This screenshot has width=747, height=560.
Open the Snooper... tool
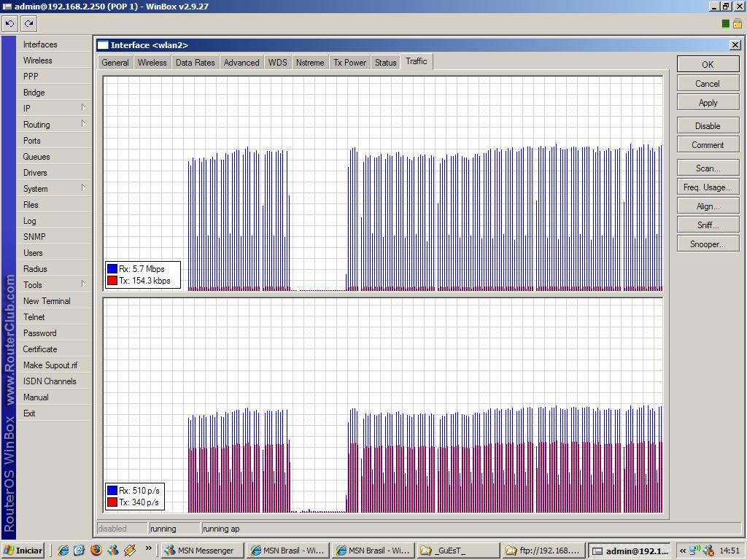coord(707,244)
